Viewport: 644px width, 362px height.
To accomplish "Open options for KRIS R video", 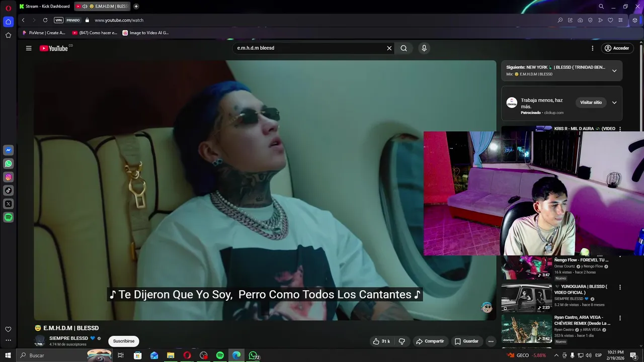I will click(620, 129).
